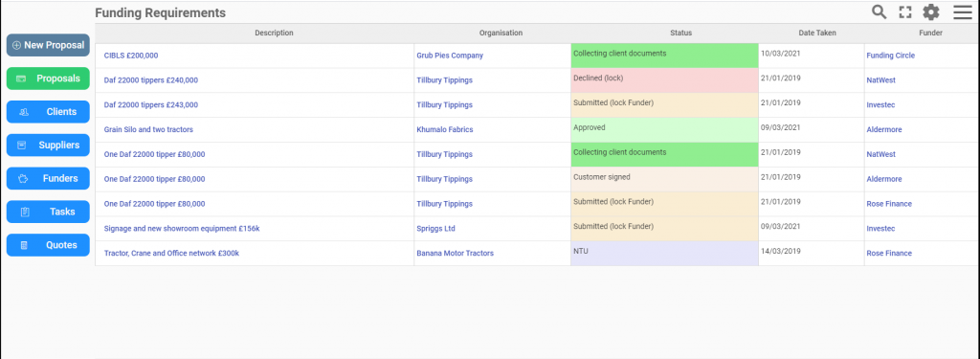Open the Quotes section
The height and width of the screenshot is (359, 980).
(x=48, y=245)
